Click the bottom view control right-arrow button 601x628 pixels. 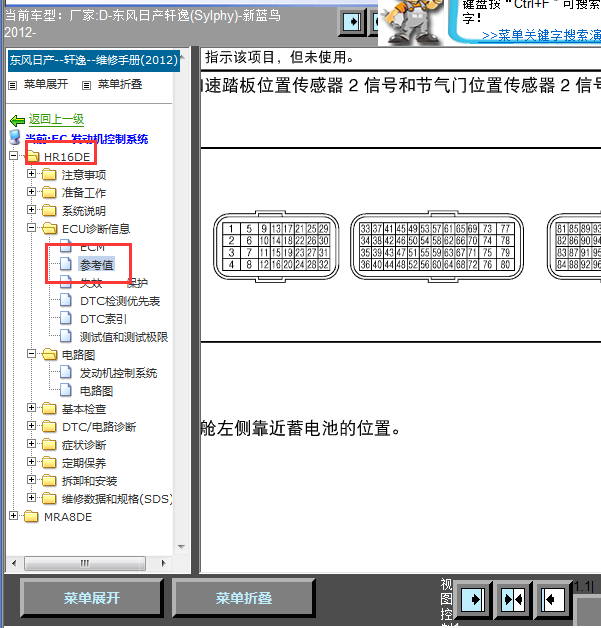pos(473,600)
